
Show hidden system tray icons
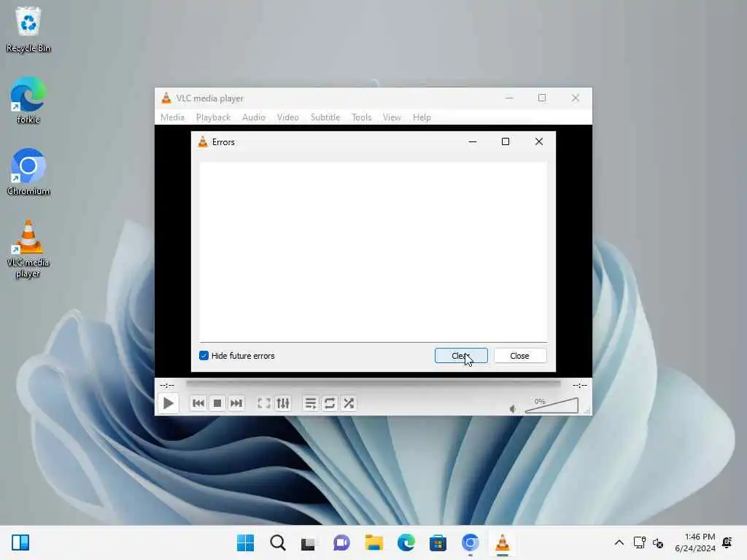point(619,542)
